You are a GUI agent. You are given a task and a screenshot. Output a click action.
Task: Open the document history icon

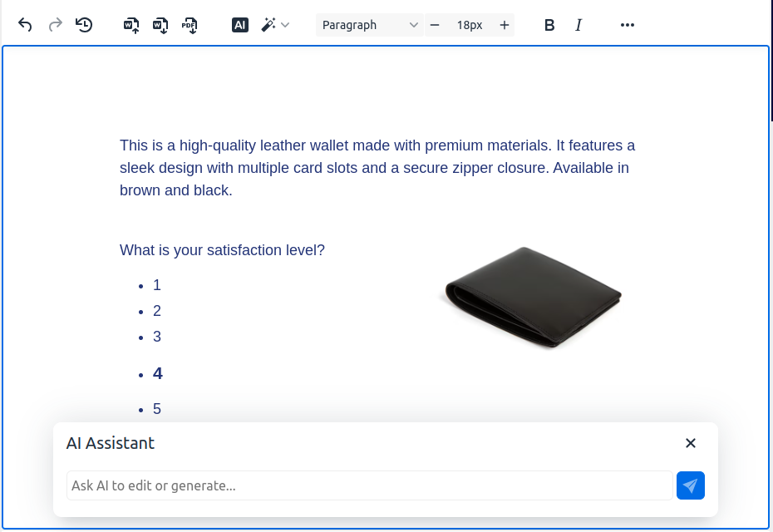[x=83, y=25]
